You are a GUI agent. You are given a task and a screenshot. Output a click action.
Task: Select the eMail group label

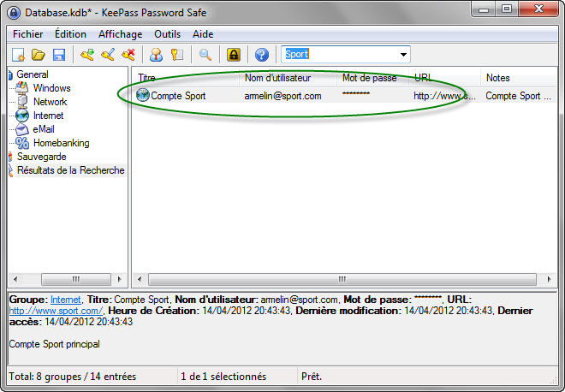[x=44, y=129]
